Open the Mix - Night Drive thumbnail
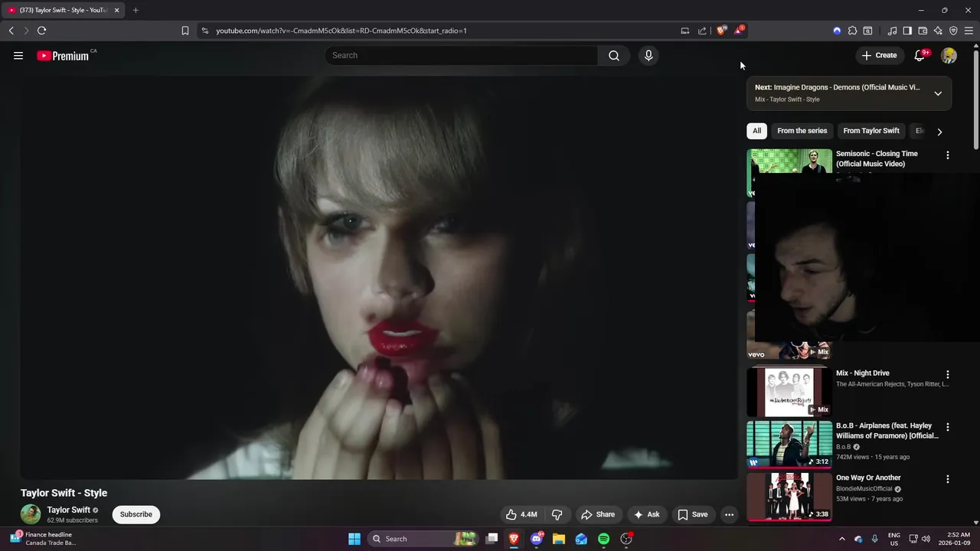 [789, 392]
